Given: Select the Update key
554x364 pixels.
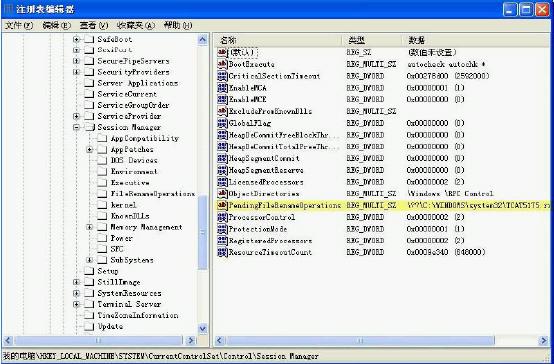Looking at the screenshot, I should click(x=110, y=326).
